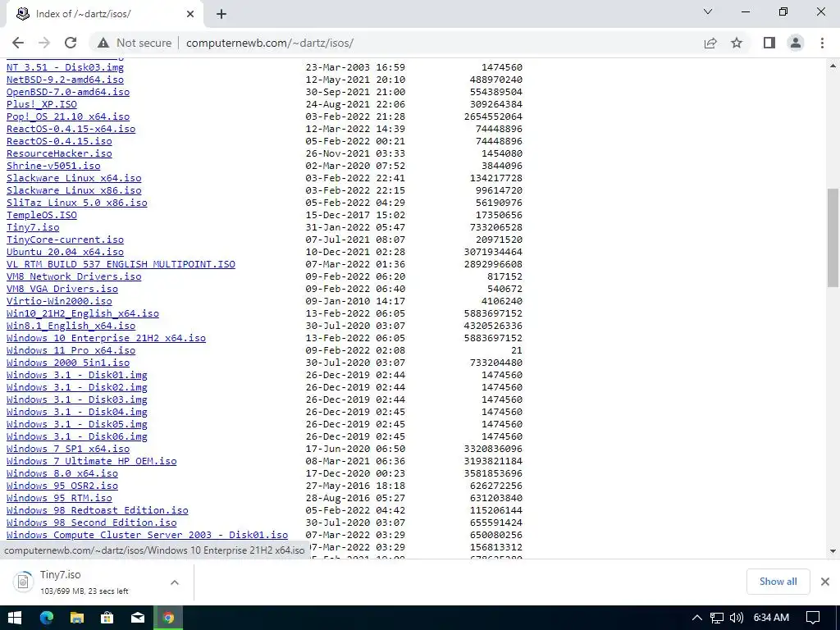Click the Forward navigation arrow
Image resolution: width=840 pixels, height=630 pixels.
(x=44, y=43)
